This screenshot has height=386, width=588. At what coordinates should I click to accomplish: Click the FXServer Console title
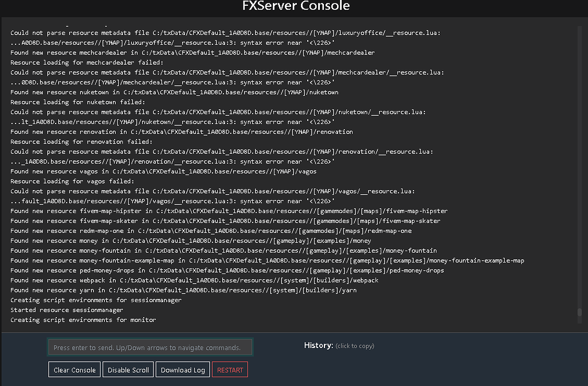pos(296,6)
